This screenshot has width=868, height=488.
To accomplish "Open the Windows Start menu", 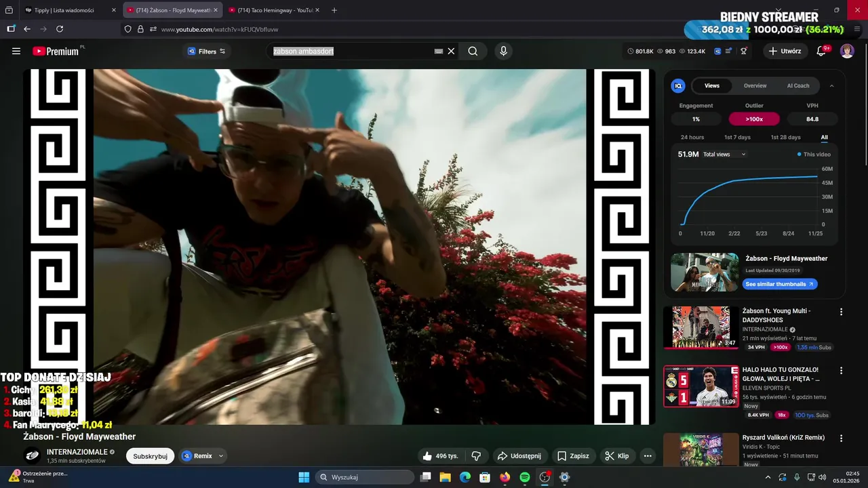I will (x=304, y=477).
